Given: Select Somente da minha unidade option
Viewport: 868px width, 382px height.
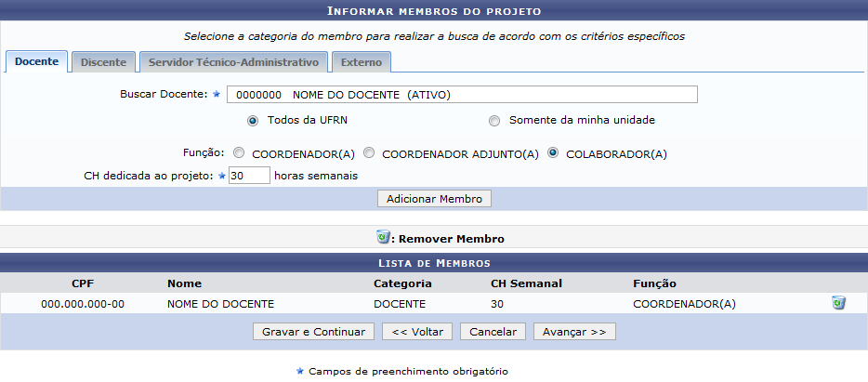Looking at the screenshot, I should (494, 121).
